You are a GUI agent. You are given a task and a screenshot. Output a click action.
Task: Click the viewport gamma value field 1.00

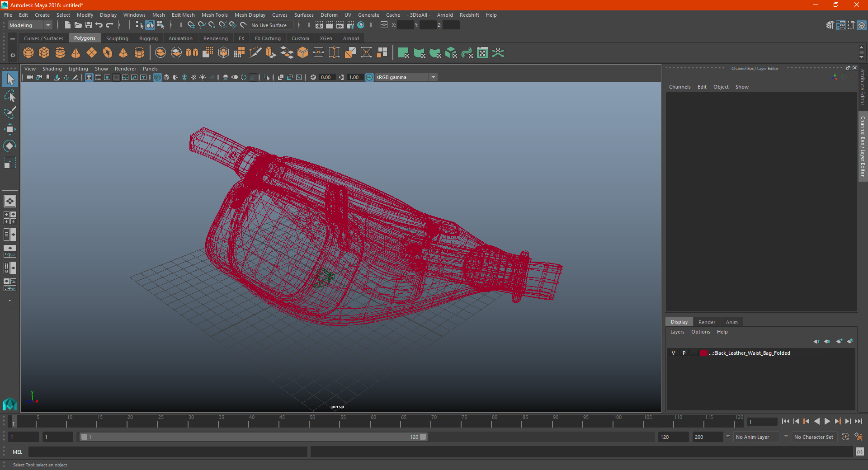tap(354, 77)
